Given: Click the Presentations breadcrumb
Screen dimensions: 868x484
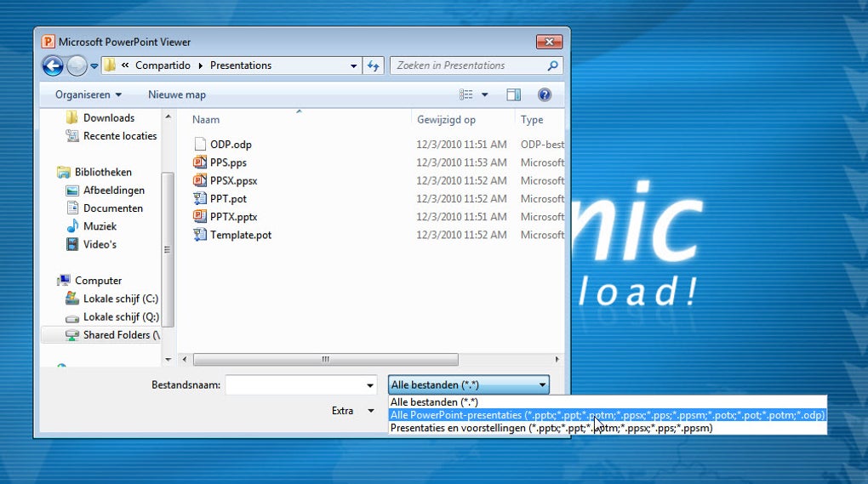Looking at the screenshot, I should coord(241,65).
